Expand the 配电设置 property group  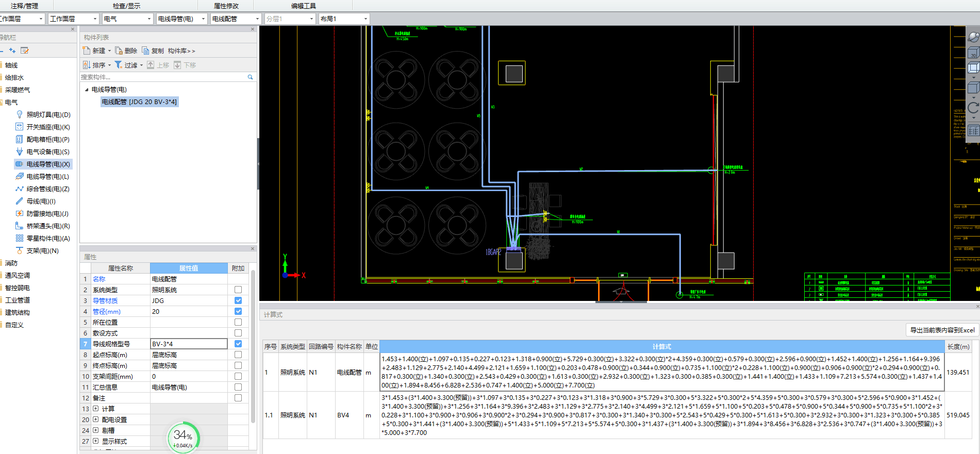[x=96, y=419]
